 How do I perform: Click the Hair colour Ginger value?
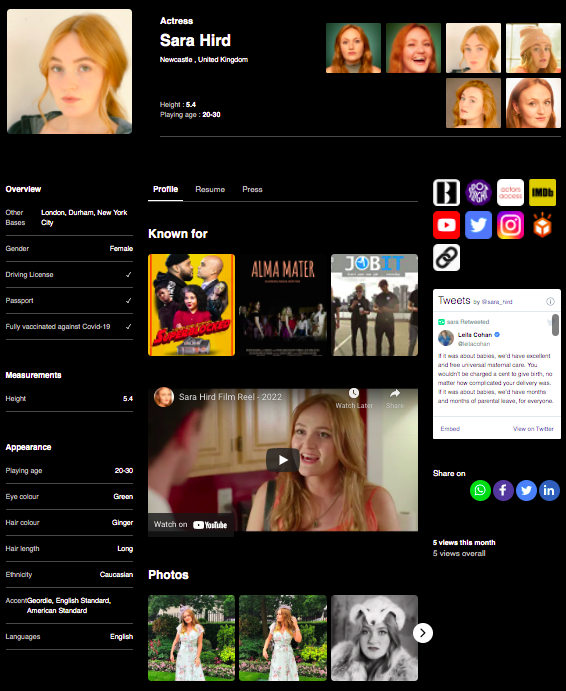122,523
